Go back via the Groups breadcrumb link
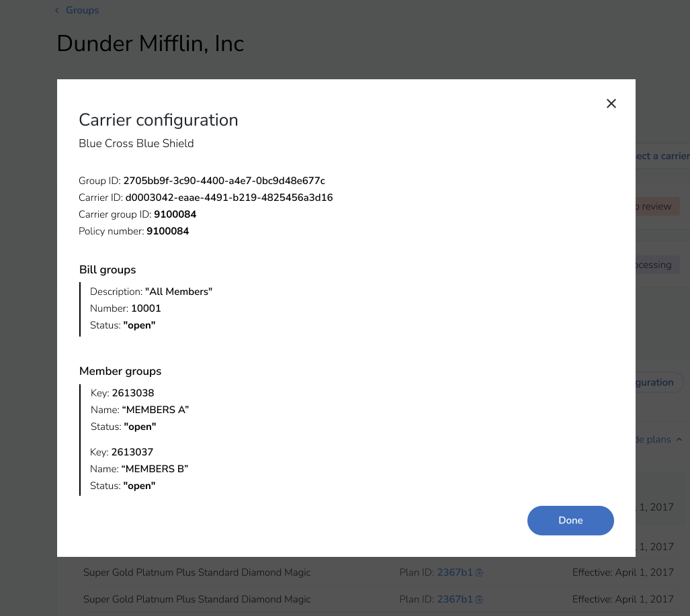 (82, 10)
